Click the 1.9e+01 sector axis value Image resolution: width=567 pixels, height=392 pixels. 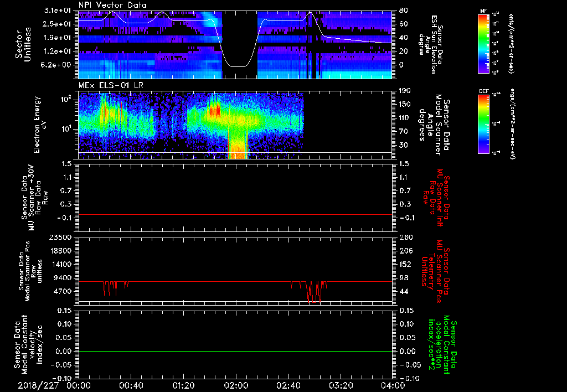(x=56, y=38)
